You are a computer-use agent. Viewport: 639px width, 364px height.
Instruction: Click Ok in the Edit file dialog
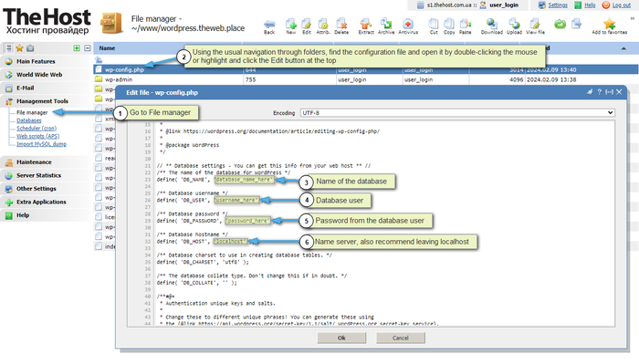click(341, 338)
